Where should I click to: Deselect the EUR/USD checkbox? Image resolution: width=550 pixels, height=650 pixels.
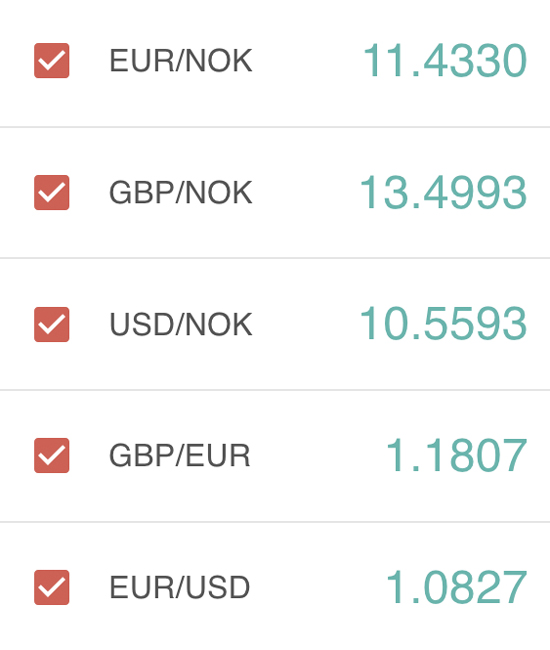coord(51,587)
